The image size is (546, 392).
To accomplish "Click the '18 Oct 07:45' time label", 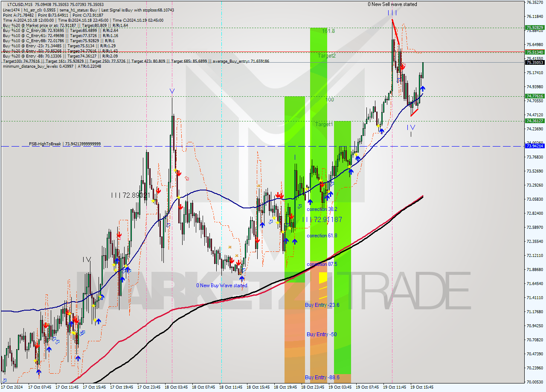I will click(x=203, y=387).
